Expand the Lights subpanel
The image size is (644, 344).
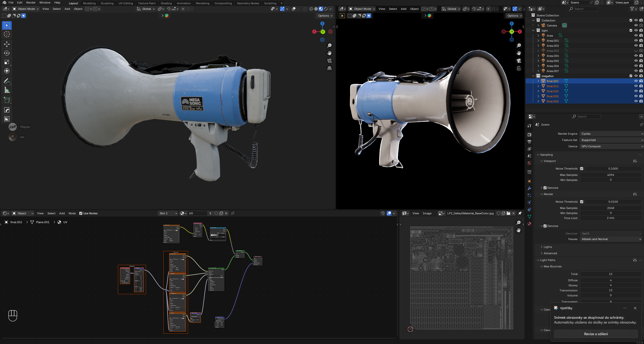point(548,247)
